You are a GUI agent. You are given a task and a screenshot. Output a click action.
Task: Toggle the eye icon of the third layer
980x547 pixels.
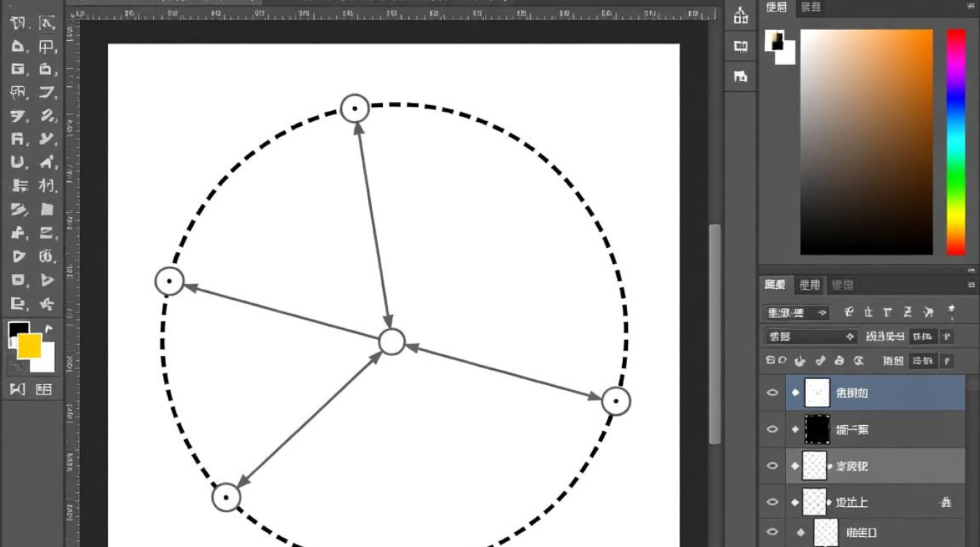tap(772, 466)
